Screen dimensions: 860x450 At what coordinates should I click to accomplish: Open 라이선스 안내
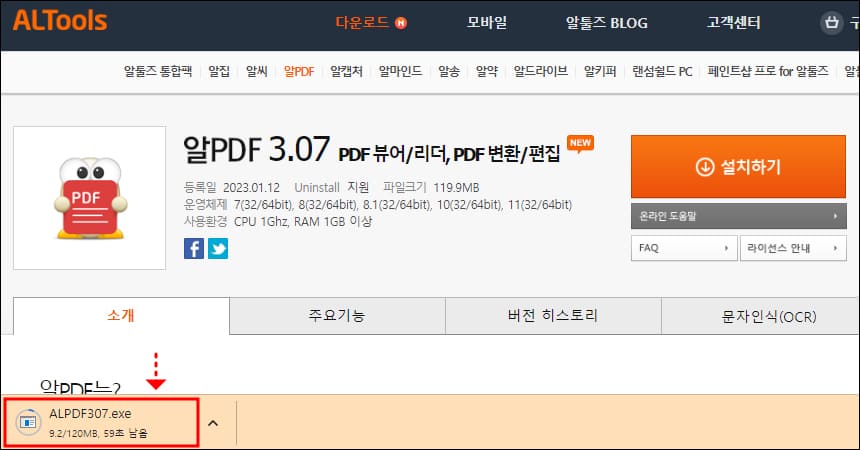click(x=793, y=248)
